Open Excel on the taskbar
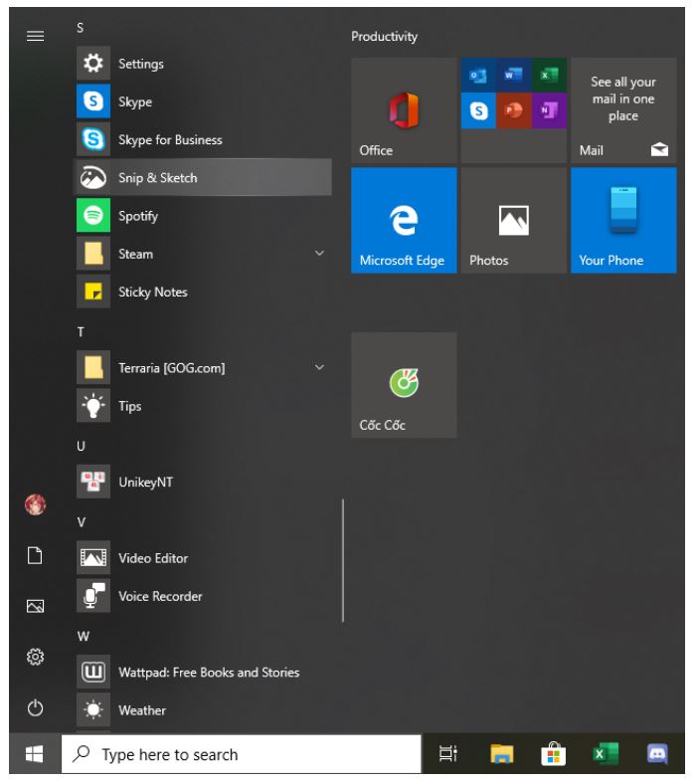Viewport: 700px width, 784px height. coord(606,754)
